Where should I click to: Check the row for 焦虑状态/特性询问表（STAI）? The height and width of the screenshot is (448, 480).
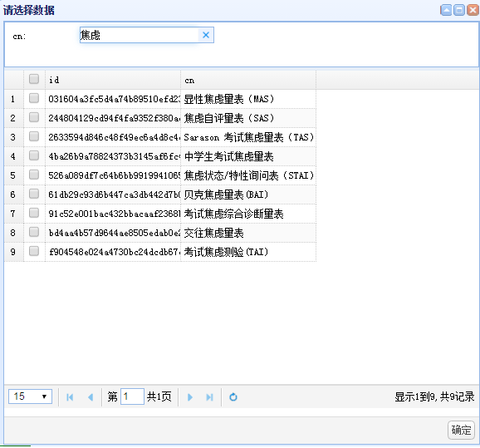coord(34,175)
